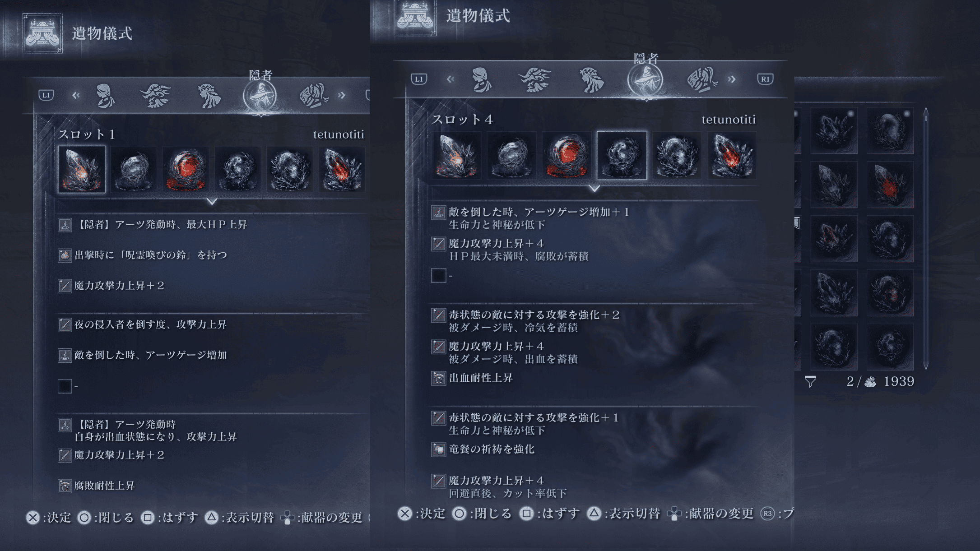Go back with left double-chevron, right panel
980x551 pixels.
tap(450, 79)
